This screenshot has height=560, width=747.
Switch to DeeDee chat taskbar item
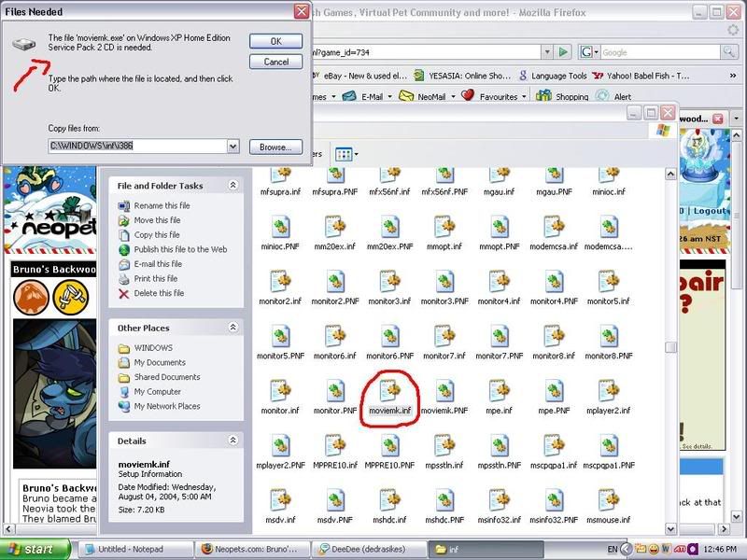(x=369, y=549)
